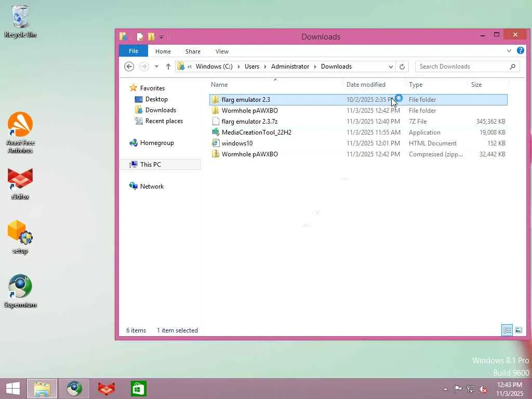Image resolution: width=532 pixels, height=399 pixels.
Task: Open Desktop in the navigation pane
Action: click(156, 99)
